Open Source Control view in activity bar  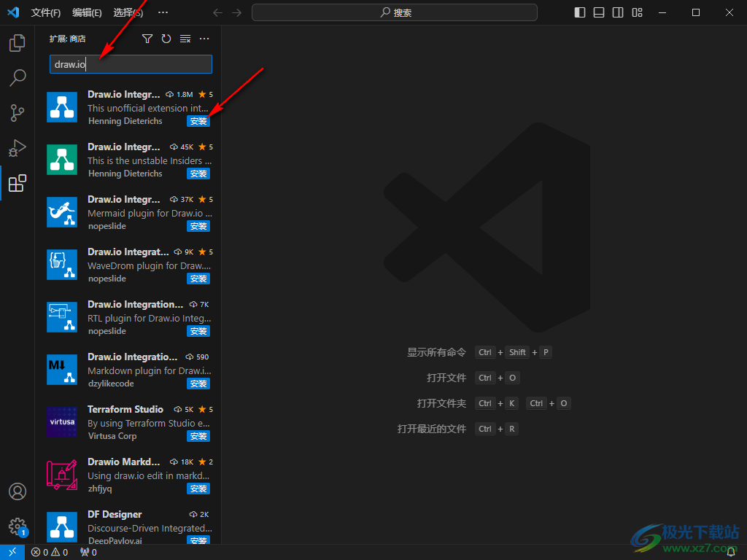point(18,113)
